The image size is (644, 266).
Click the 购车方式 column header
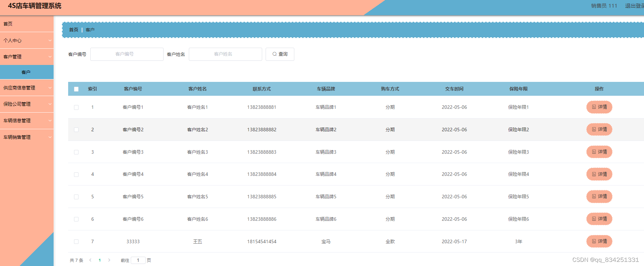click(390, 89)
